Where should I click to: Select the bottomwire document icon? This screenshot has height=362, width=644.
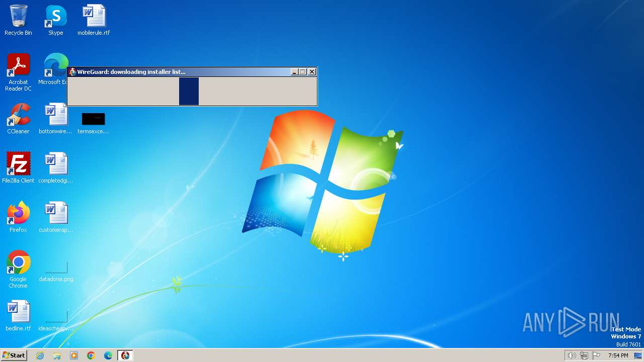(56, 119)
